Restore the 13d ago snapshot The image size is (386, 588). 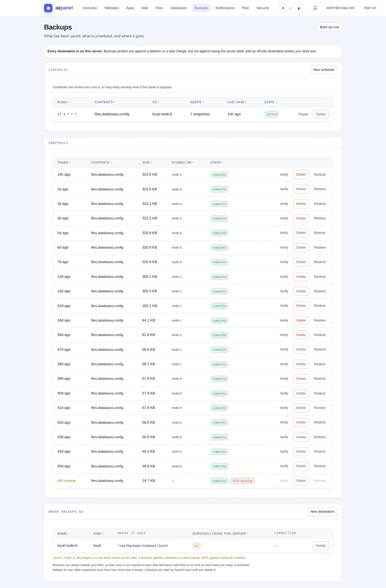point(320,277)
